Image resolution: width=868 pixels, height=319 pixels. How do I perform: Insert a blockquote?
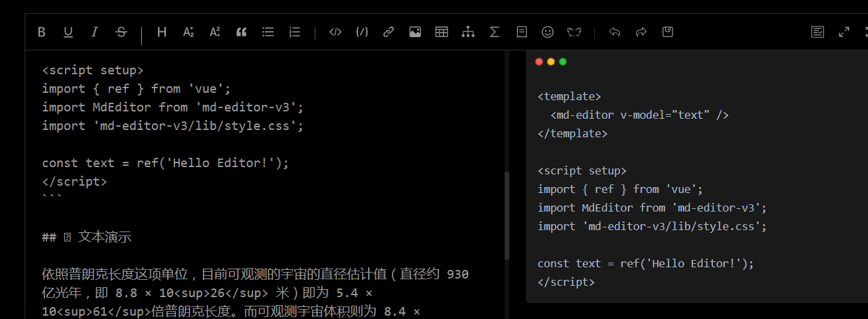241,32
